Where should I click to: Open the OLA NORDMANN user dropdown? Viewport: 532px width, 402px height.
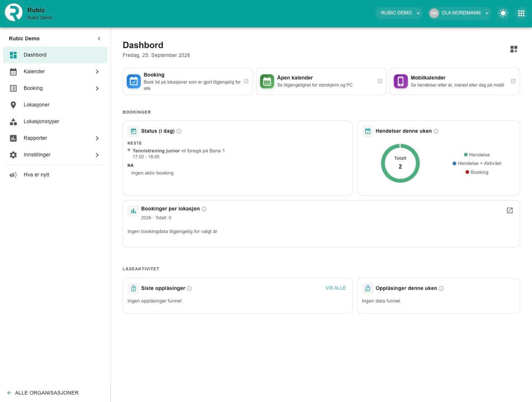point(460,13)
